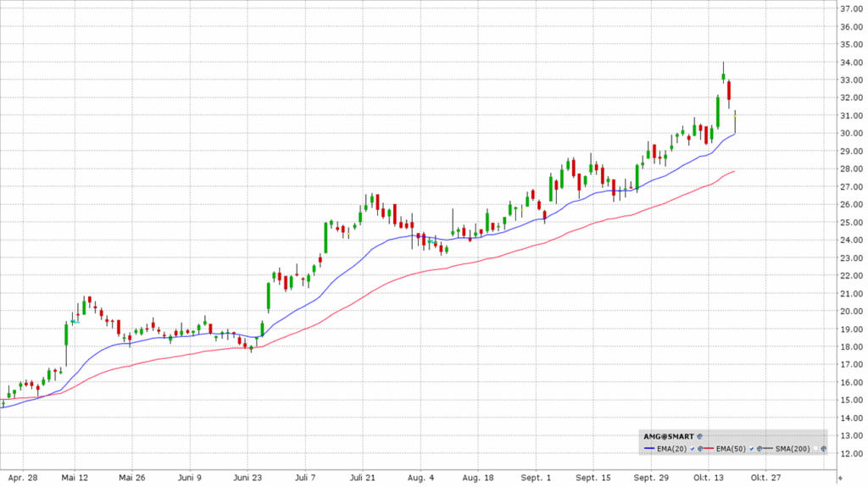Click the SMA(200) legend label
This screenshot has width=868, height=487.
(x=793, y=447)
